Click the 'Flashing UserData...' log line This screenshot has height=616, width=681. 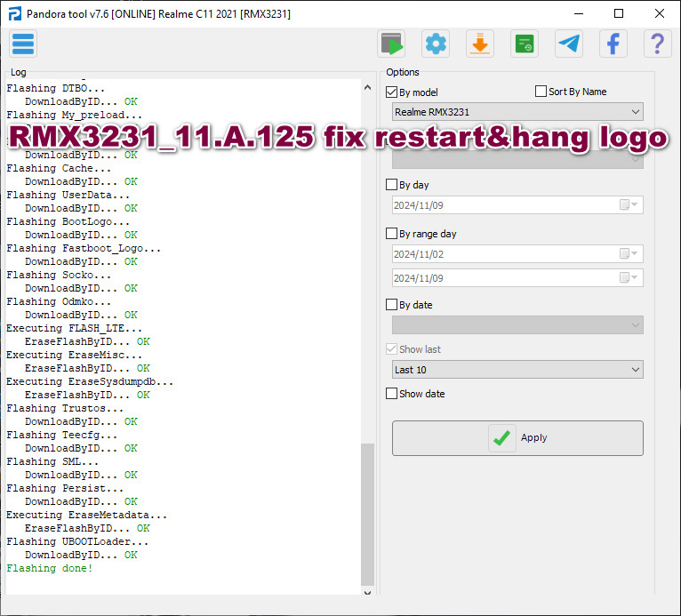click(68, 196)
